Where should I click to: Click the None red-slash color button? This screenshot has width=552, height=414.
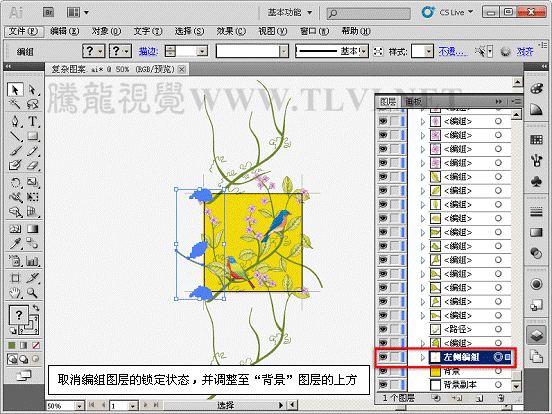tap(35, 345)
